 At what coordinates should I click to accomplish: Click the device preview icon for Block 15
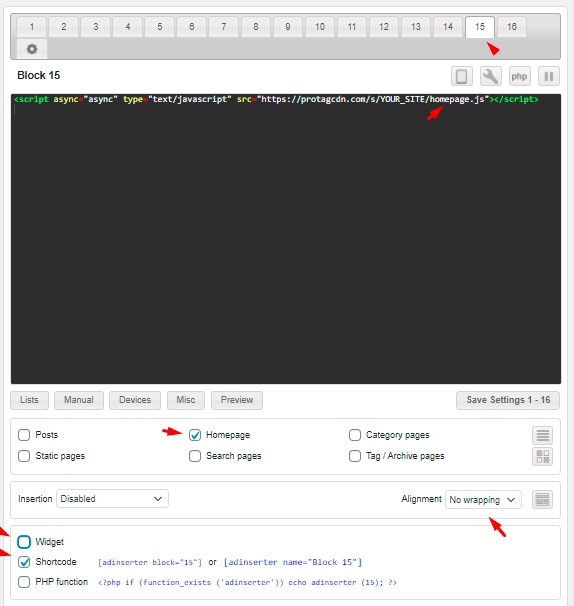(462, 76)
